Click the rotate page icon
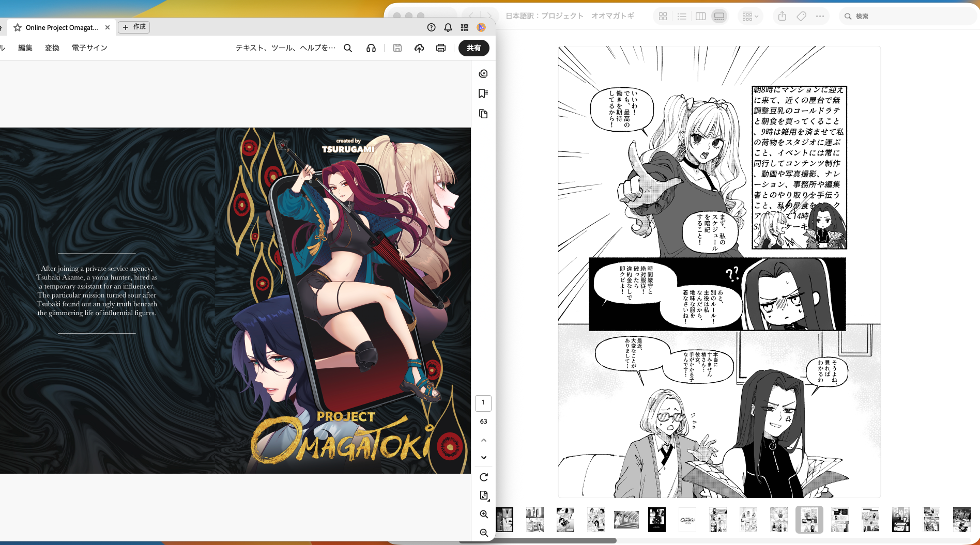The height and width of the screenshot is (545, 980). coord(484,477)
